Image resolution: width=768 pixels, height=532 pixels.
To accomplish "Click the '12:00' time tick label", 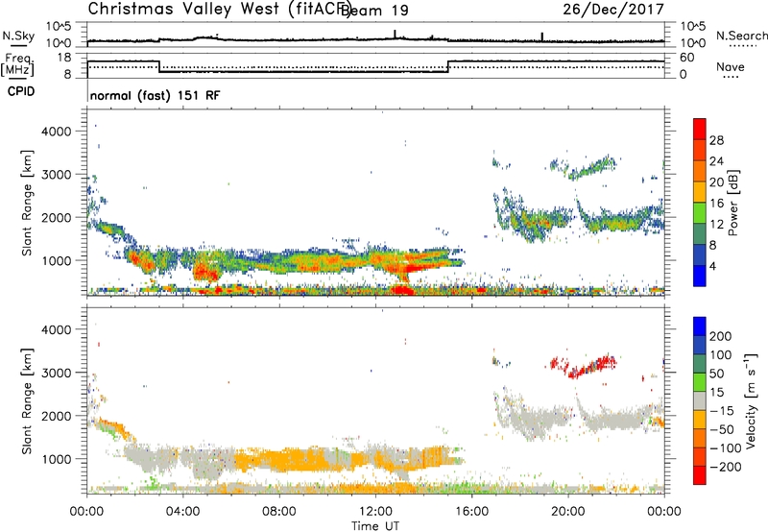I will [x=375, y=512].
